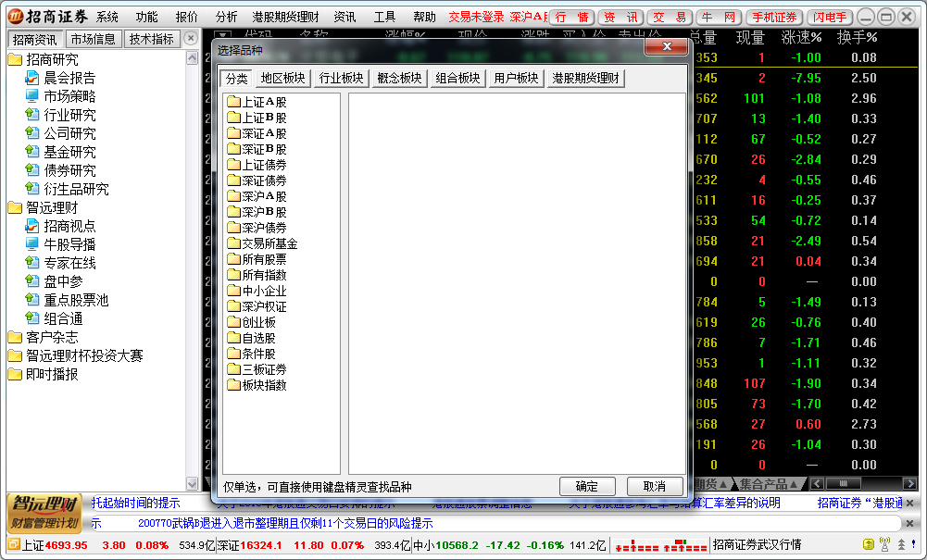Click the 招商证券 logo icon
The width and height of the screenshot is (927, 560).
coord(16,17)
